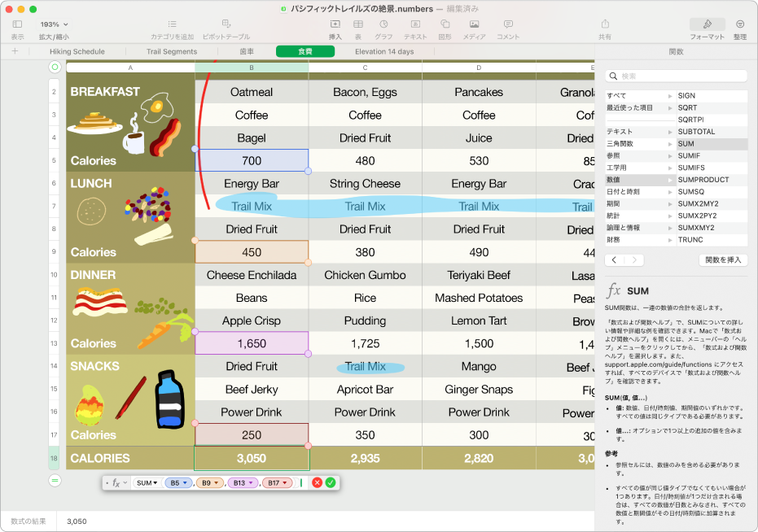Open the 図形 (Shape) picker
The image size is (758, 532).
[445, 25]
